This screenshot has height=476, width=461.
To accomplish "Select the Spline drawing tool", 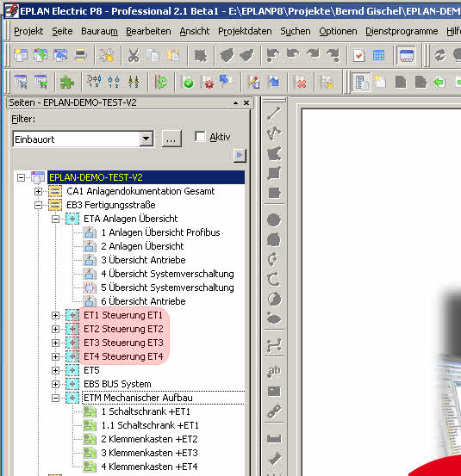I will point(274,345).
